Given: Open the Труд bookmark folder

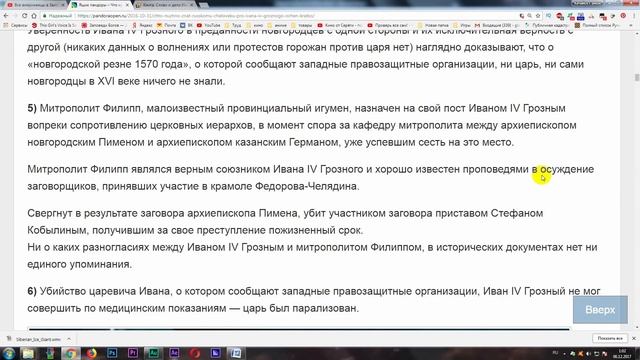Looking at the screenshot, I should click(x=233, y=25).
